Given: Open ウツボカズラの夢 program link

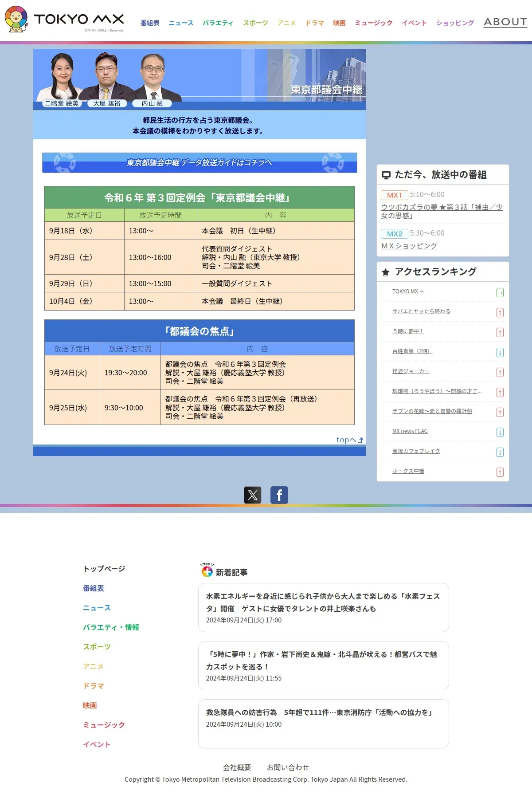Looking at the screenshot, I should (x=442, y=211).
